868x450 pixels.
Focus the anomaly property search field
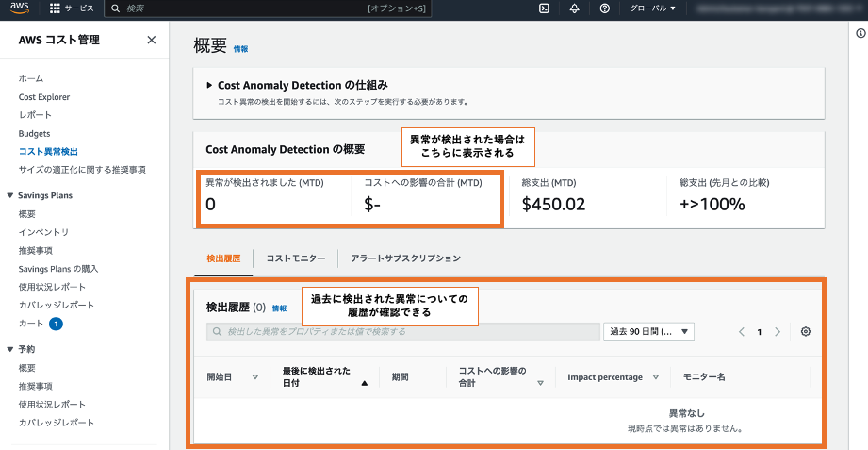click(x=403, y=332)
